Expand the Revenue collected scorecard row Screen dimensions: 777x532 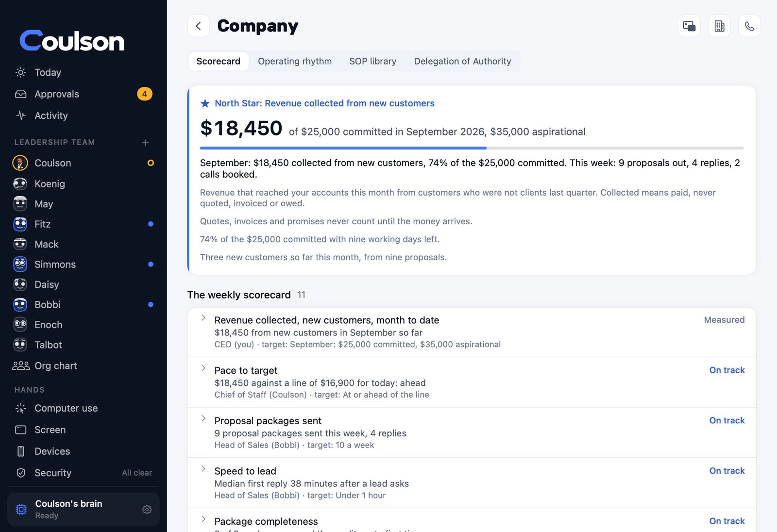click(203, 317)
